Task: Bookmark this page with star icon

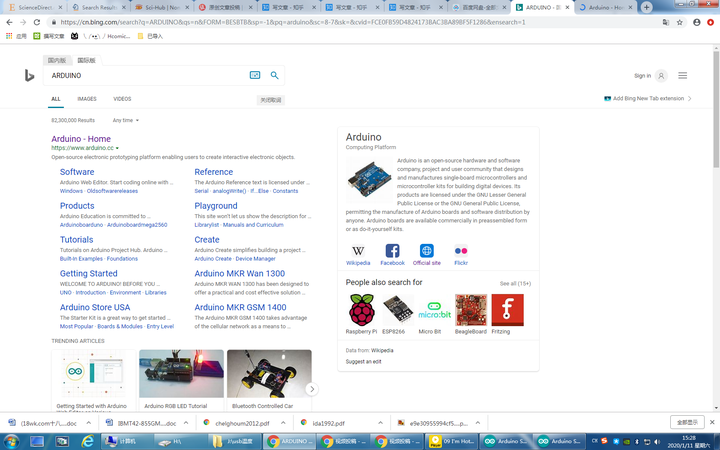Action: click(680, 22)
